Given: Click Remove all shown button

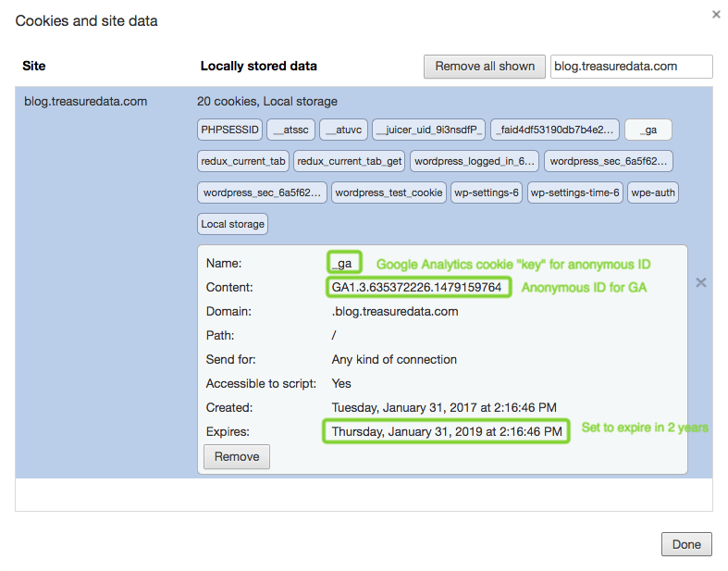Looking at the screenshot, I should (484, 67).
